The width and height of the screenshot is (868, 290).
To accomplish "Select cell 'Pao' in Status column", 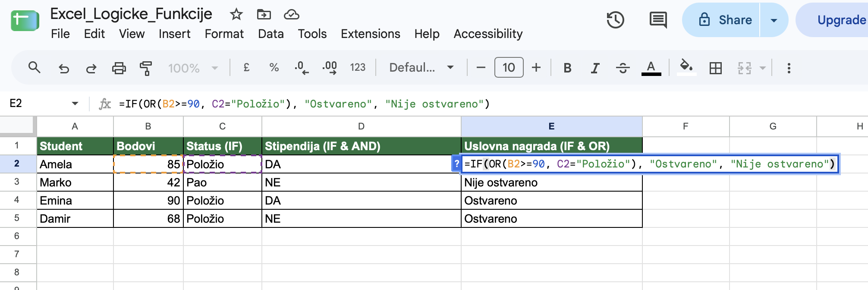I will (x=223, y=182).
